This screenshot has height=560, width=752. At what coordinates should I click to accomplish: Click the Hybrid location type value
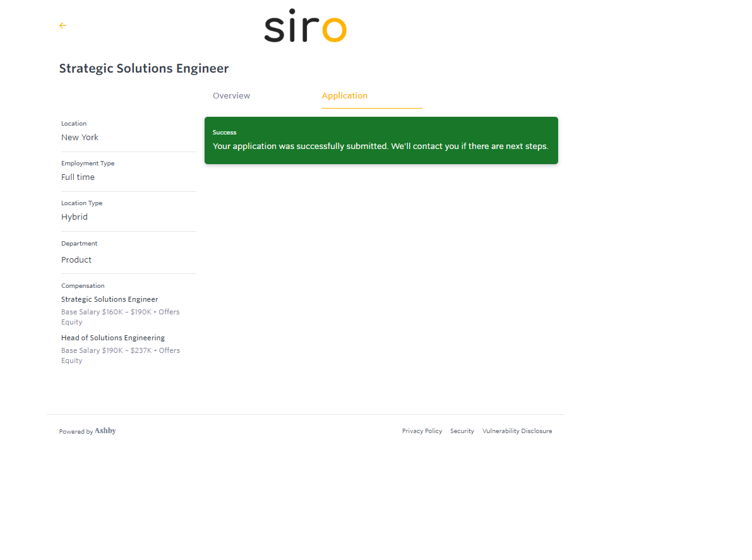pos(75,217)
